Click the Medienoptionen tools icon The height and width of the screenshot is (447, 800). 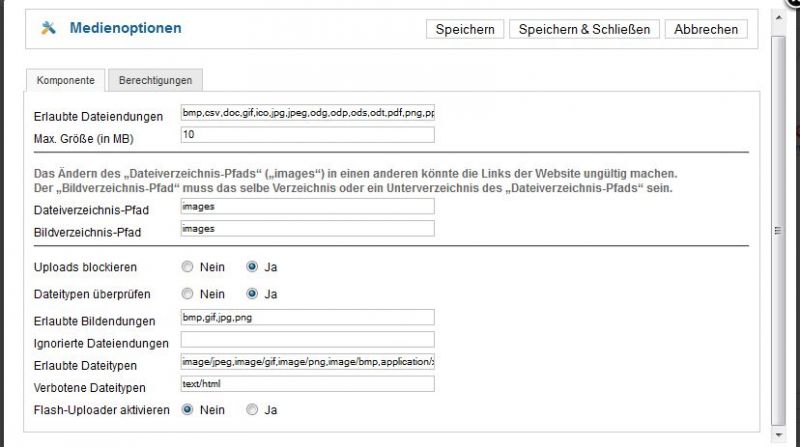click(x=48, y=29)
